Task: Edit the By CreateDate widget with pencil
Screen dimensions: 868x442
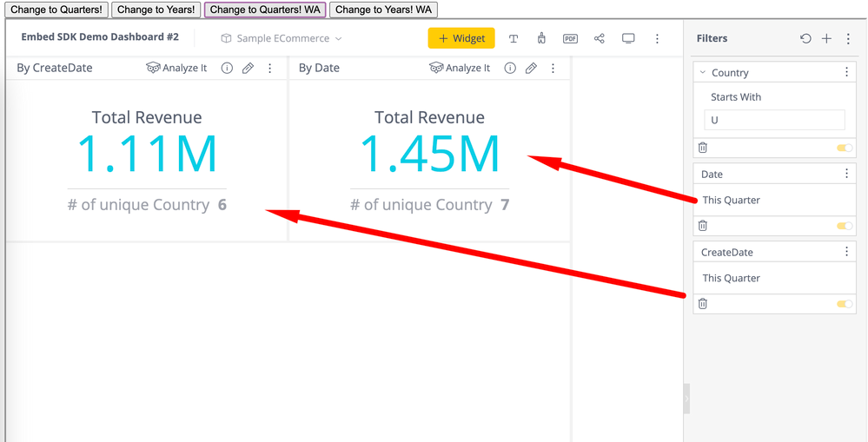Action: tap(248, 68)
